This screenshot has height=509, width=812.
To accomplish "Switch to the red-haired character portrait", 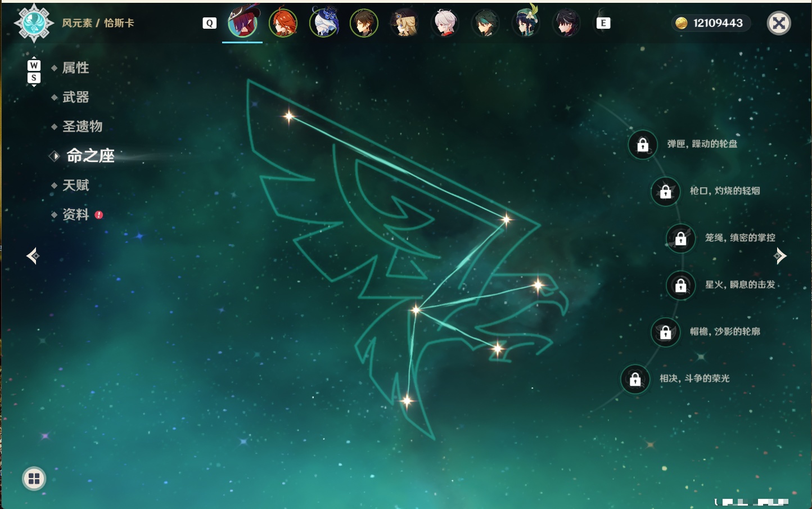I will pyautogui.click(x=283, y=23).
